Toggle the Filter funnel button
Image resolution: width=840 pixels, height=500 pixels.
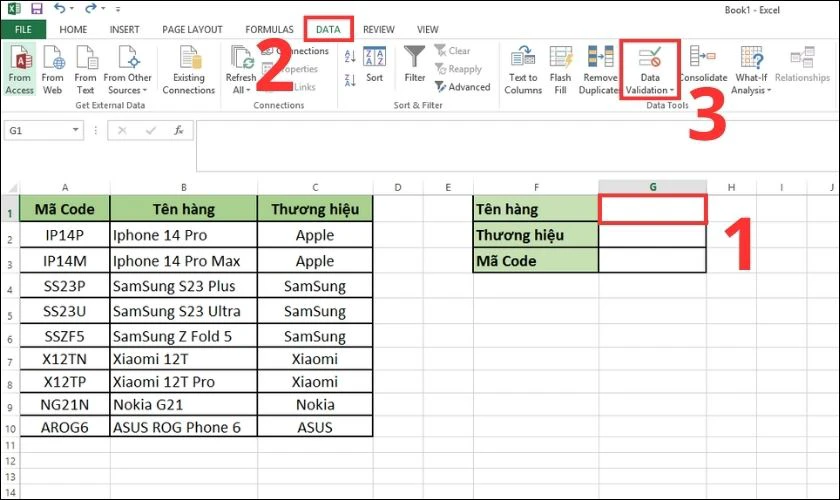pos(415,65)
